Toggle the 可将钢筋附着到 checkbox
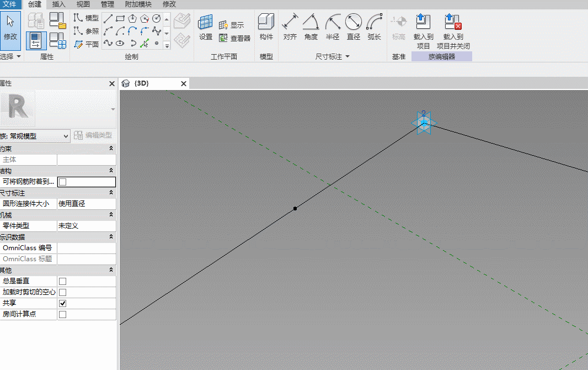 [63, 182]
